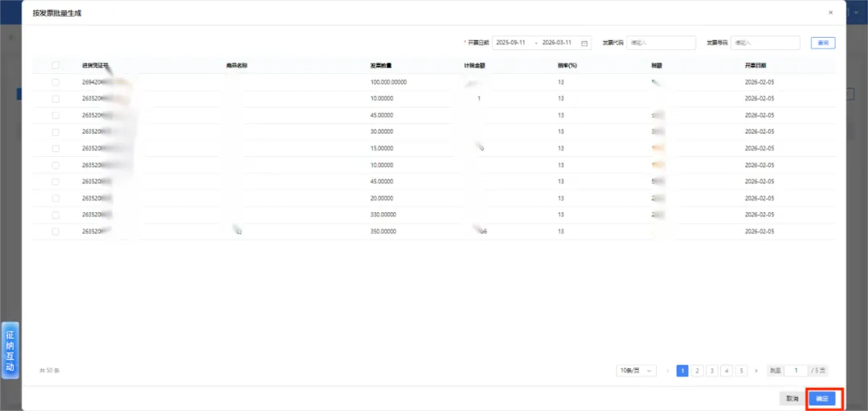The width and height of the screenshot is (868, 411).
Task: Expand the 10条/页 page size dropdown
Action: (636, 371)
